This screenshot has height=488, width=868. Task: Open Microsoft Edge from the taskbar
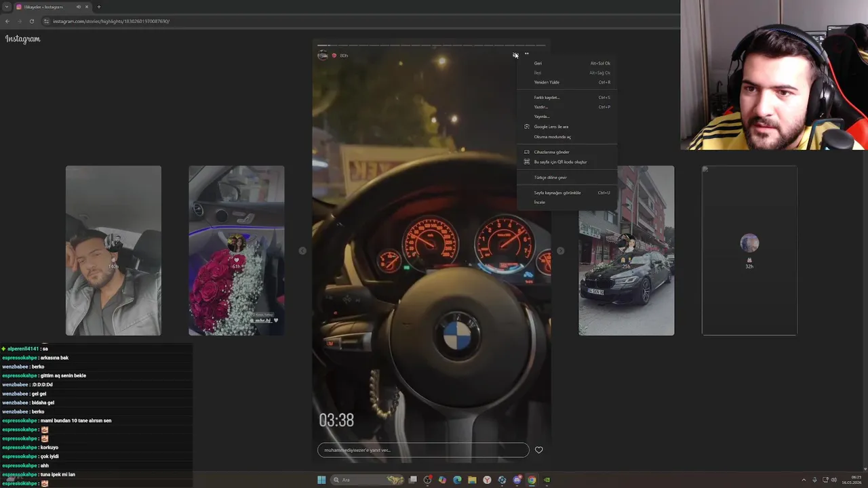point(457,480)
